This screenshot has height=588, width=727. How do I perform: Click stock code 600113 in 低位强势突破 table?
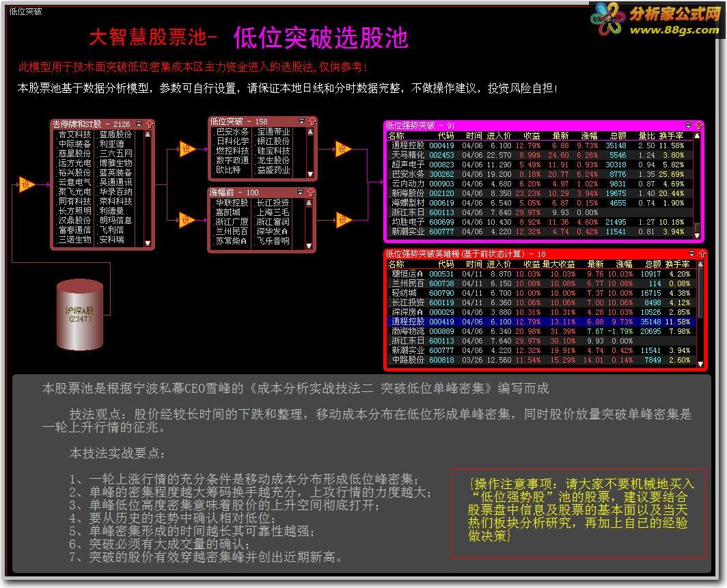click(441, 212)
